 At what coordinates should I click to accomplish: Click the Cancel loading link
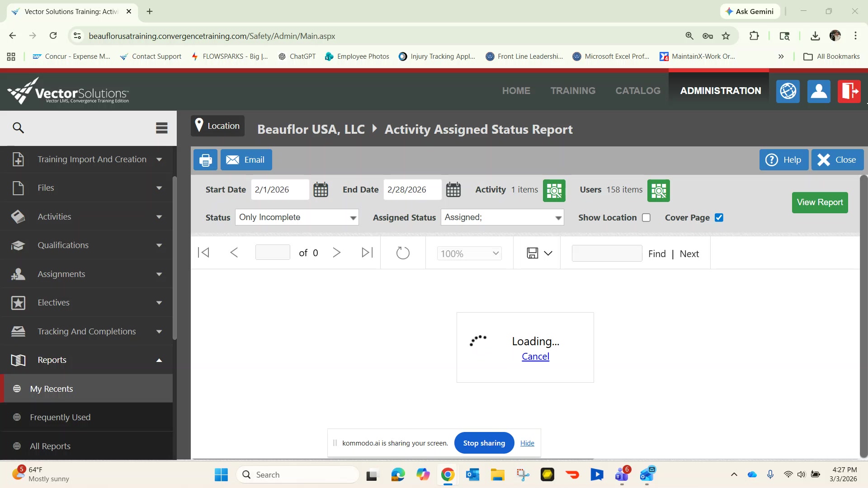pos(535,357)
